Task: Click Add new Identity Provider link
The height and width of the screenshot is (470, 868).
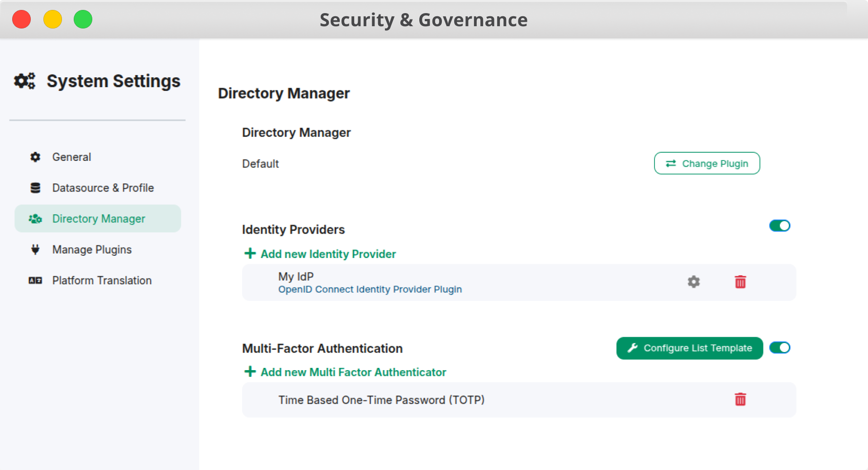Action: (328, 254)
